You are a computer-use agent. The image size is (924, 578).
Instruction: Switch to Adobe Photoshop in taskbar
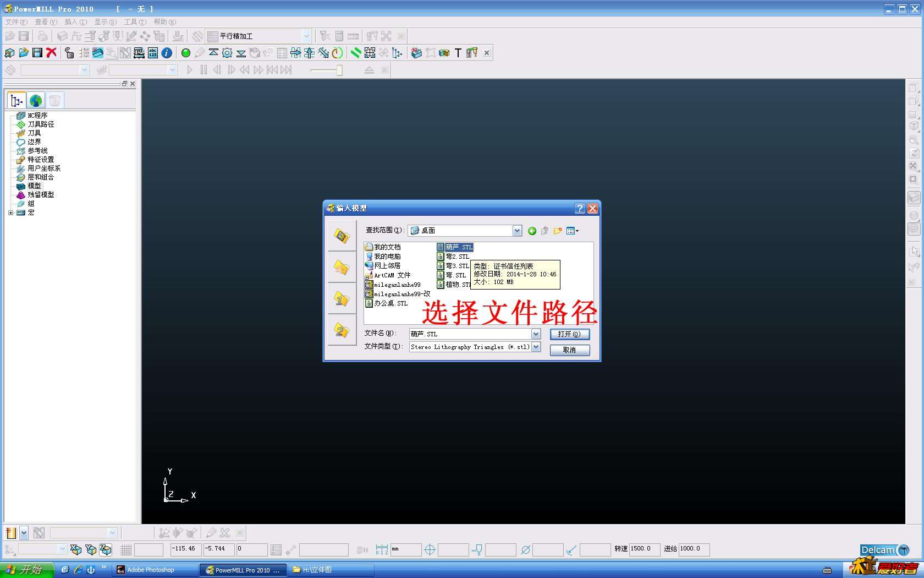(155, 570)
